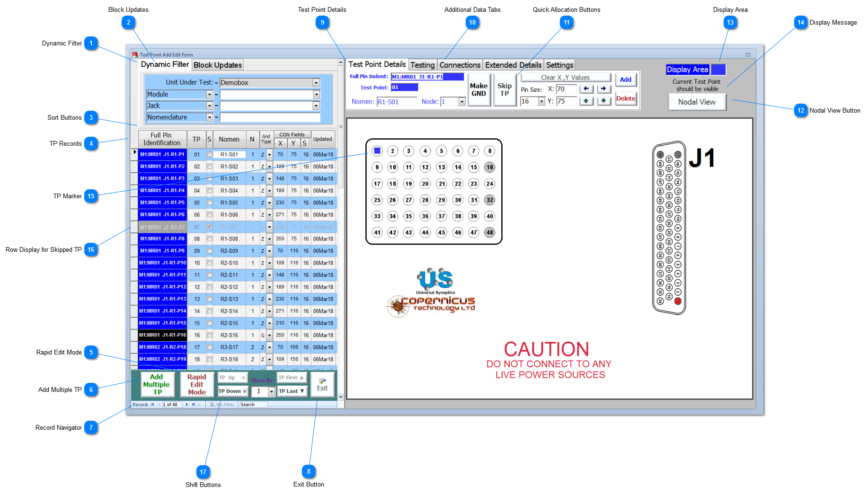Image resolution: width=868 pixels, height=496 pixels.
Task: Switch to the Block Updates tab
Action: point(217,65)
